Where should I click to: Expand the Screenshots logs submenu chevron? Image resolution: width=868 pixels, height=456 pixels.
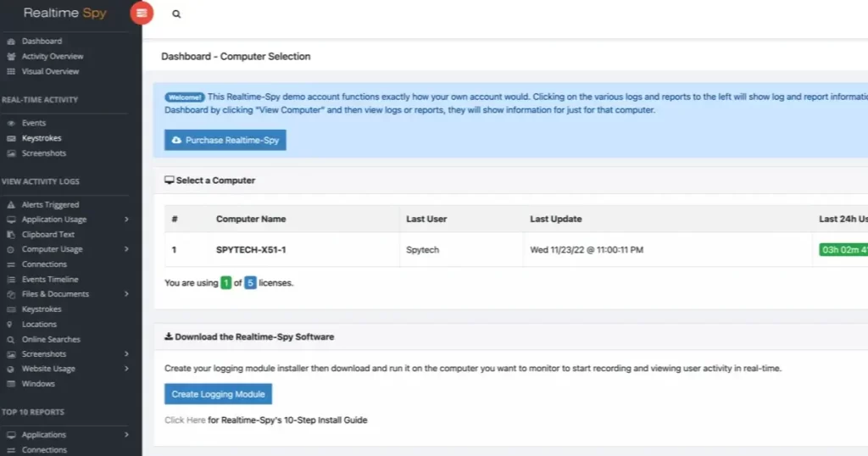[126, 353]
